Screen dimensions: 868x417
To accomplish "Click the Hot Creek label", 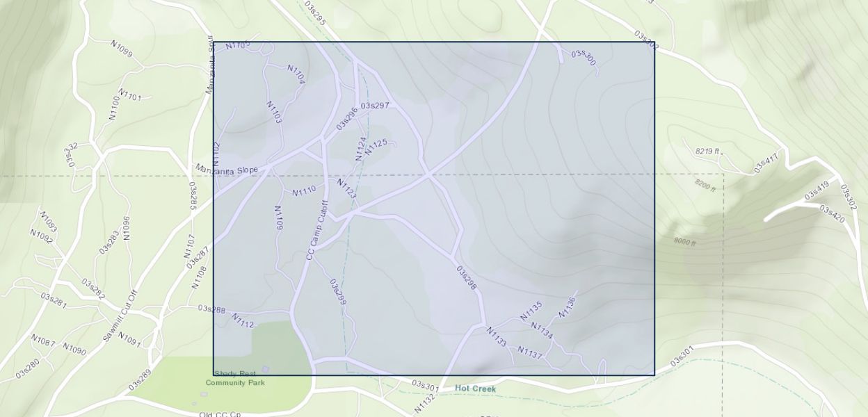I will pyautogui.click(x=476, y=389).
